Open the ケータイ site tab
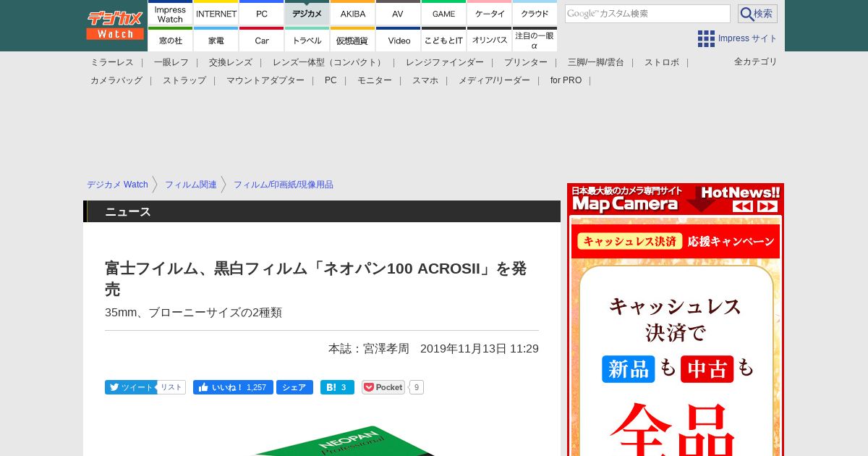Image resolution: width=868 pixels, height=456 pixels. click(x=490, y=14)
